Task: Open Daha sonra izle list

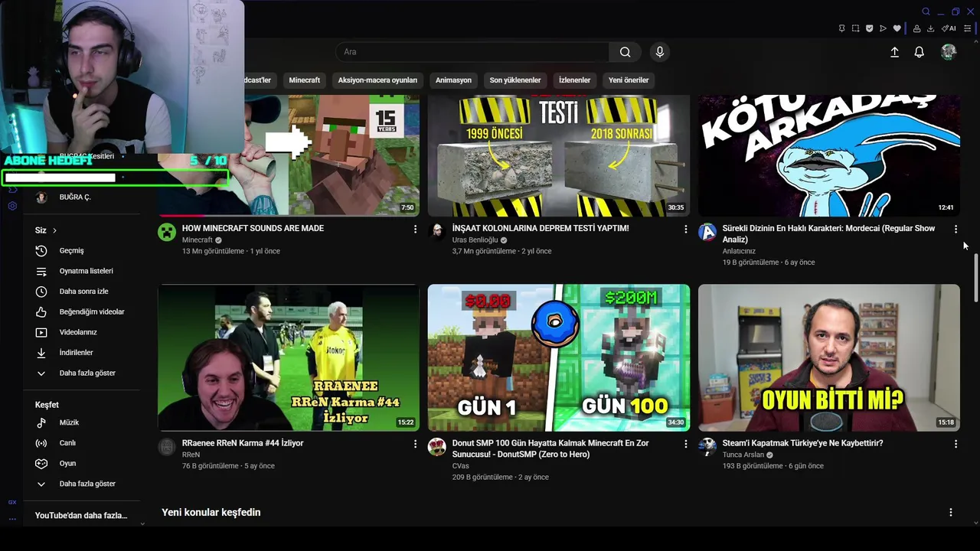Action: pyautogui.click(x=82, y=292)
